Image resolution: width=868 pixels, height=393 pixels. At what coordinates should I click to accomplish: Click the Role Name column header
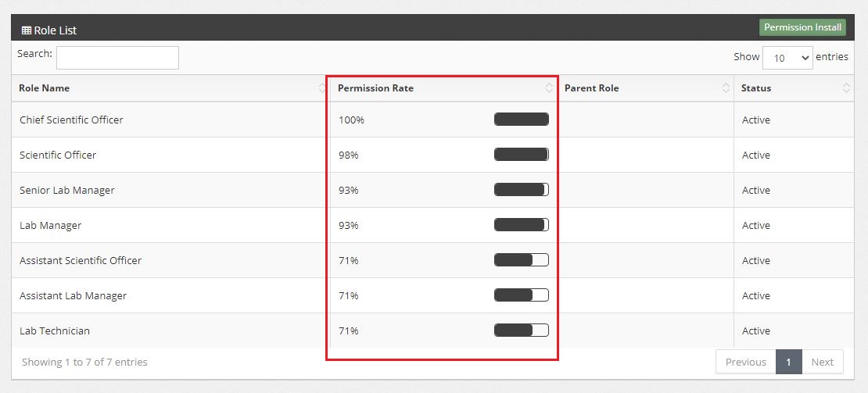(45, 88)
